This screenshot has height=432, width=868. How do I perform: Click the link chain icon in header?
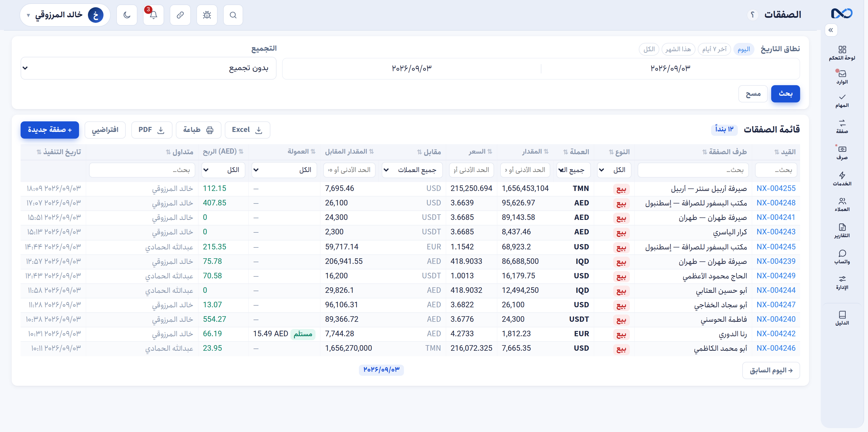[180, 15]
